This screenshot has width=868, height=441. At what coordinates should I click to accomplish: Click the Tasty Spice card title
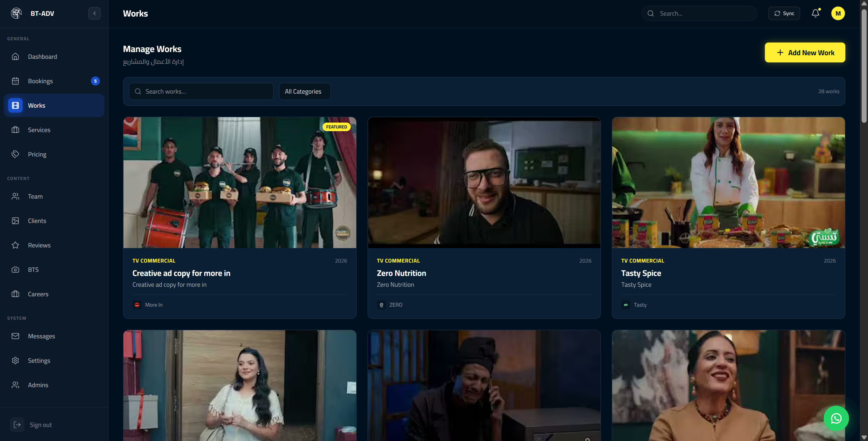pos(641,273)
